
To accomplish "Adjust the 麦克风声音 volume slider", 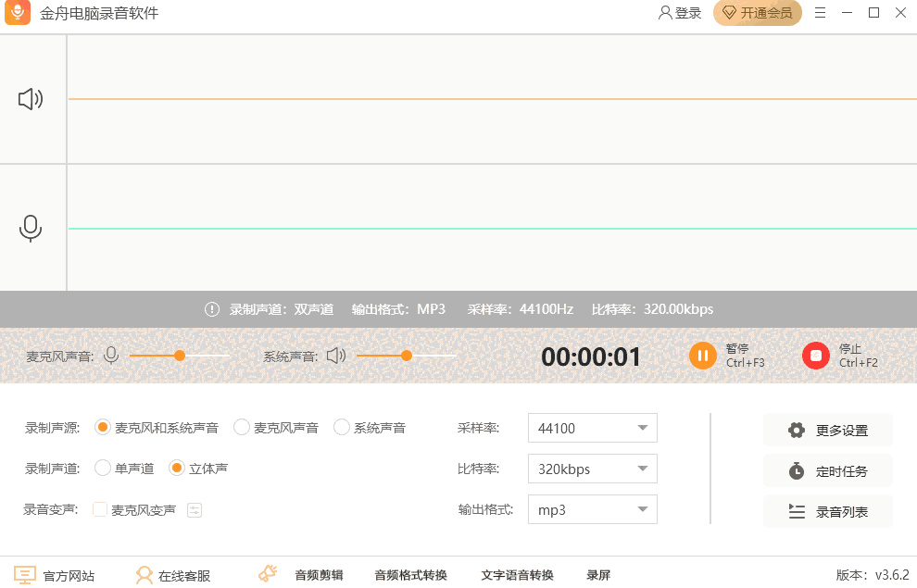I will point(180,356).
